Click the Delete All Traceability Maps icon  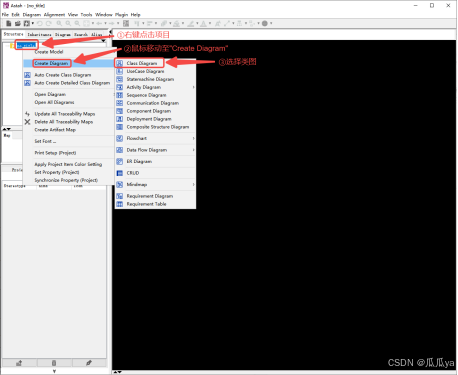click(x=27, y=122)
